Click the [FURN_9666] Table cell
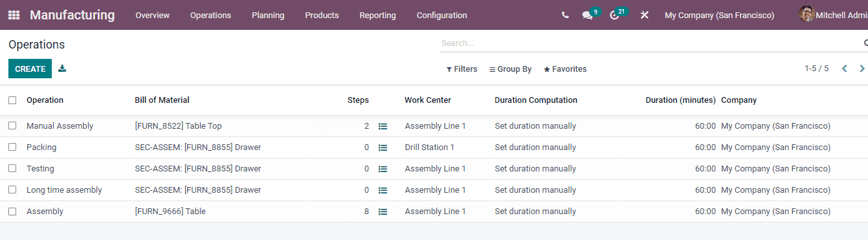Viewport: 868px width, 240px height. [x=170, y=212]
